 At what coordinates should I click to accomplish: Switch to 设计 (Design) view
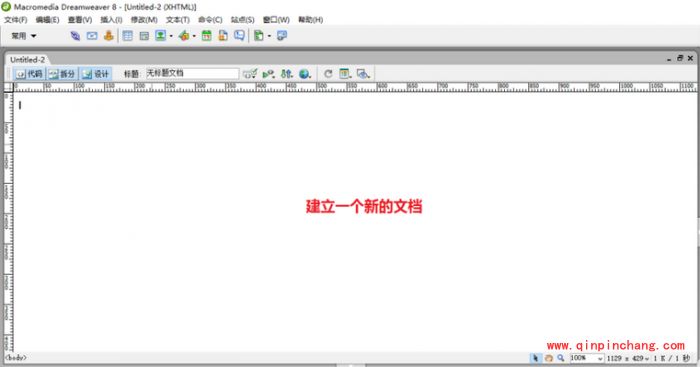coord(96,74)
